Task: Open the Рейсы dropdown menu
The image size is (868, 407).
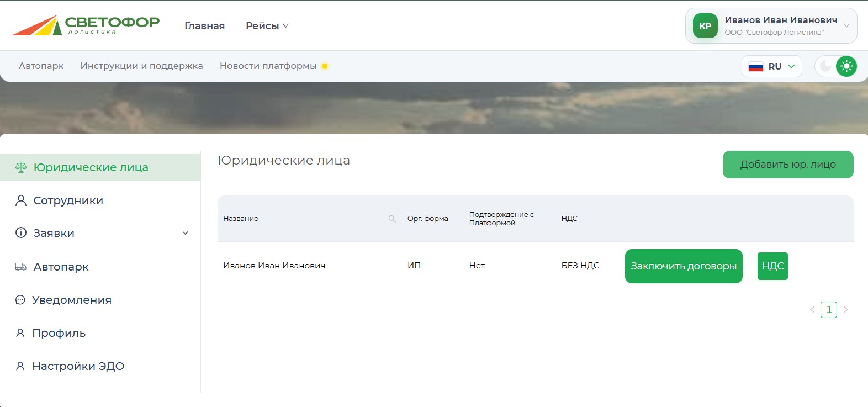Action: 267,26
